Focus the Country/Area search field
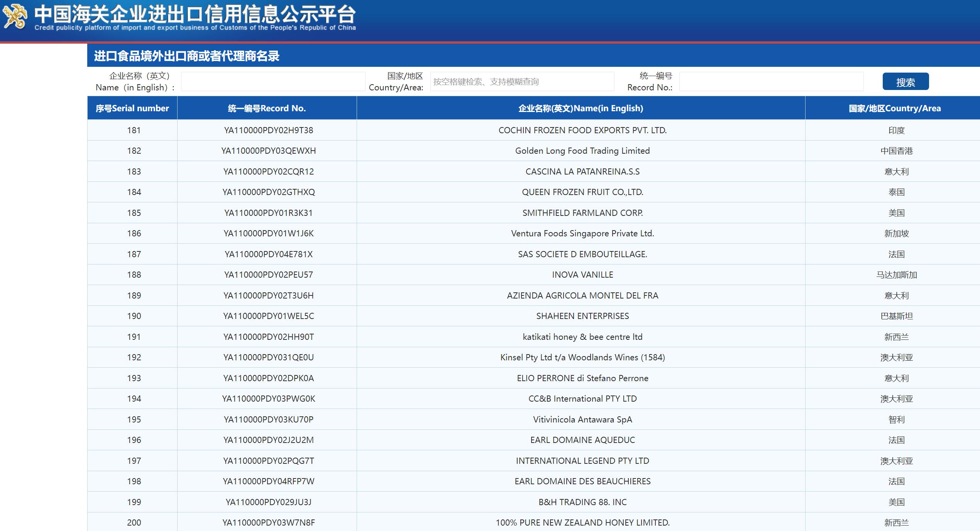This screenshot has width=980, height=531. (x=522, y=81)
